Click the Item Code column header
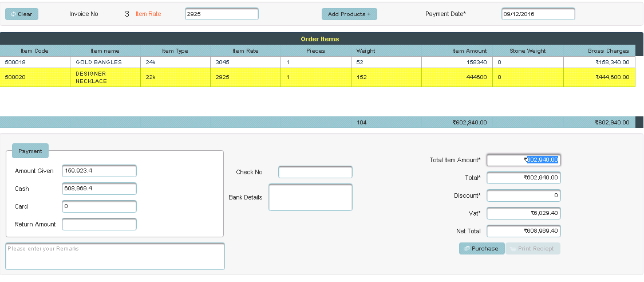 coord(34,51)
